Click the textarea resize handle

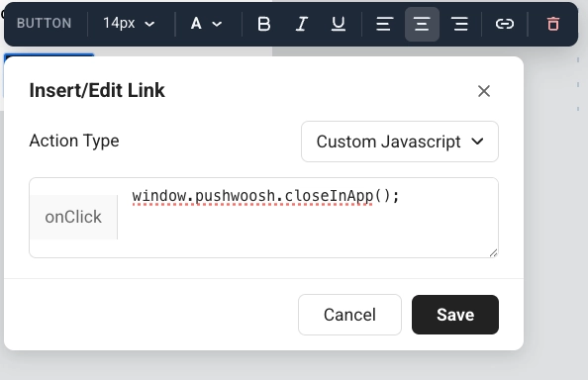coord(493,253)
